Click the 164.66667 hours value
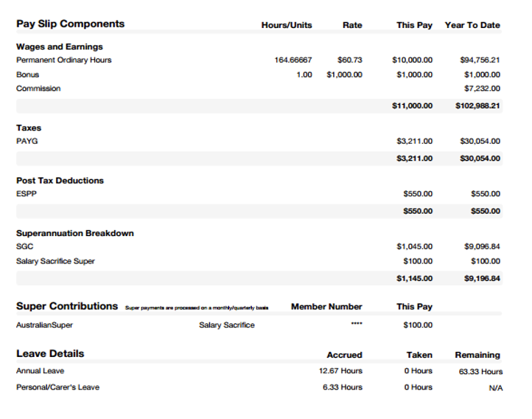The image size is (532, 419). click(x=293, y=60)
